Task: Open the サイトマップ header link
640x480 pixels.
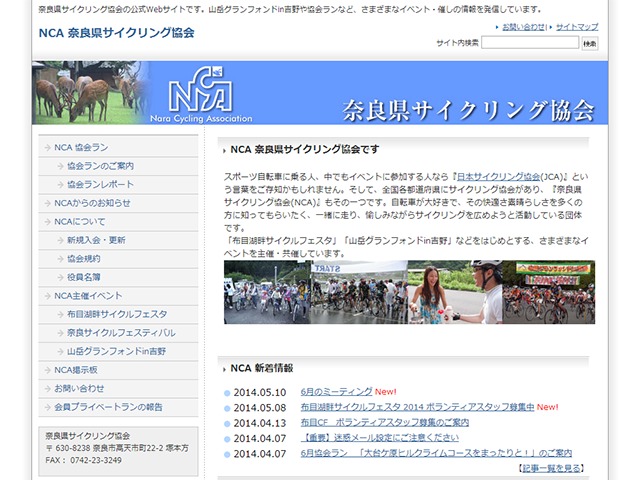Action: click(577, 27)
